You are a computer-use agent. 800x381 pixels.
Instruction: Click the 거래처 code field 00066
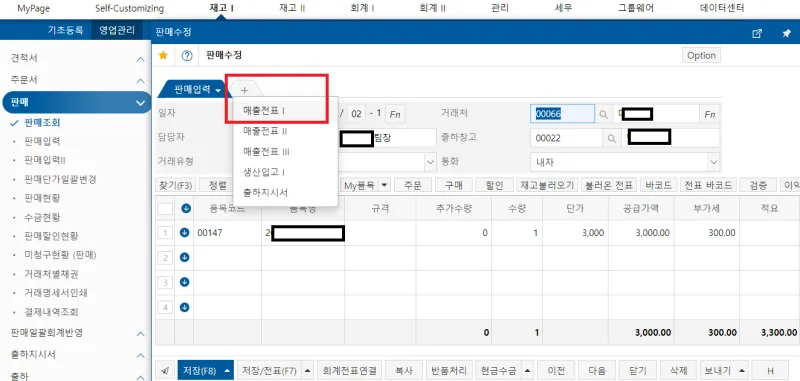click(562, 114)
